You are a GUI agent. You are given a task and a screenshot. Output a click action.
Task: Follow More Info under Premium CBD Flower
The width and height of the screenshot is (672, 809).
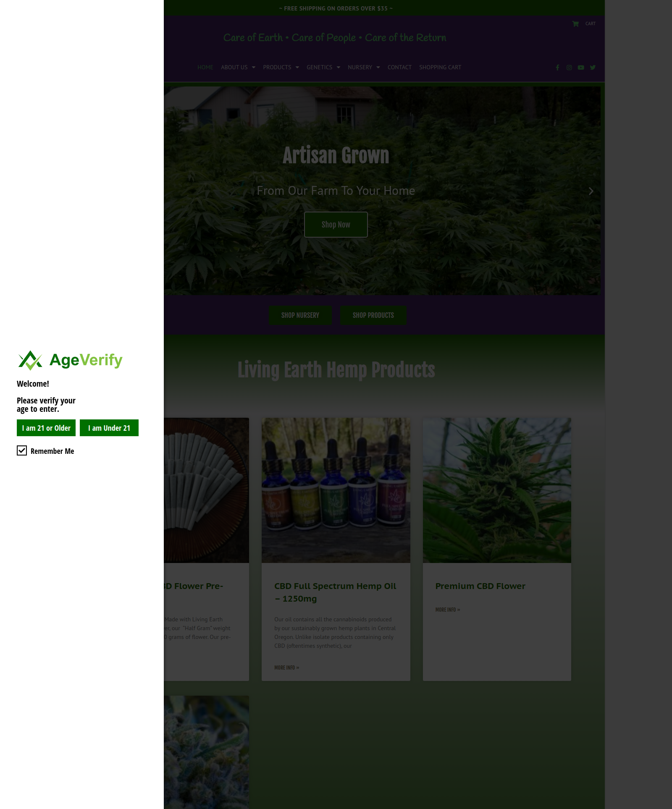click(x=448, y=610)
